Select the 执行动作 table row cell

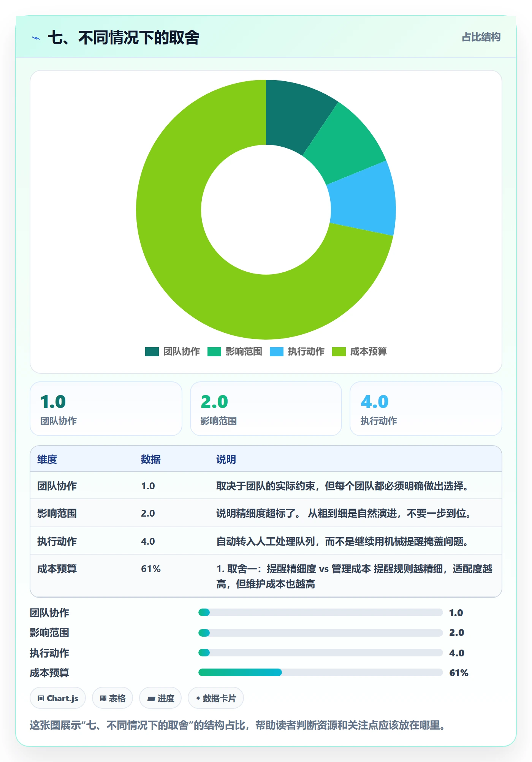pos(57,541)
